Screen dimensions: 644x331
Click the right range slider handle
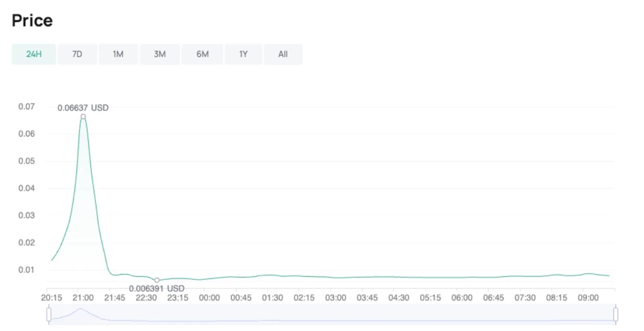click(615, 314)
